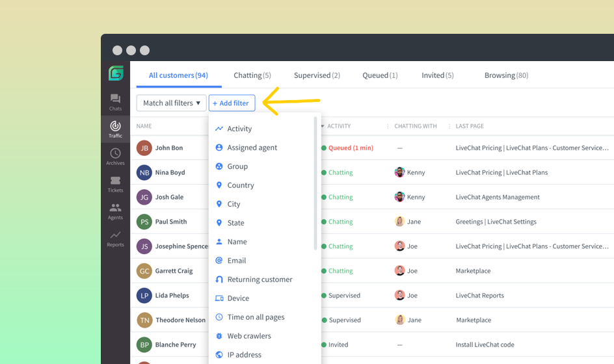Screen dimensions: 614x364
Task: Click Jane's avatar in Paul Smith row
Action: pos(399,222)
